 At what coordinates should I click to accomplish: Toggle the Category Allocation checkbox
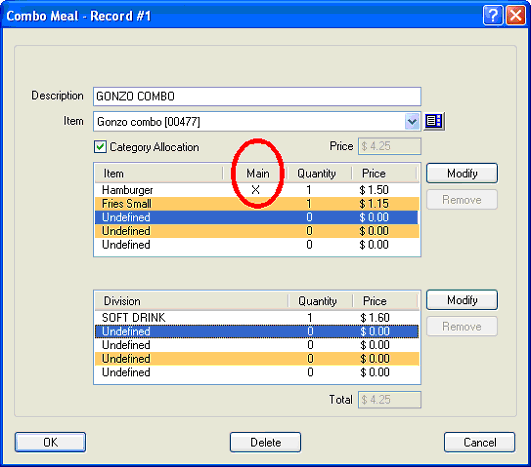click(x=100, y=147)
